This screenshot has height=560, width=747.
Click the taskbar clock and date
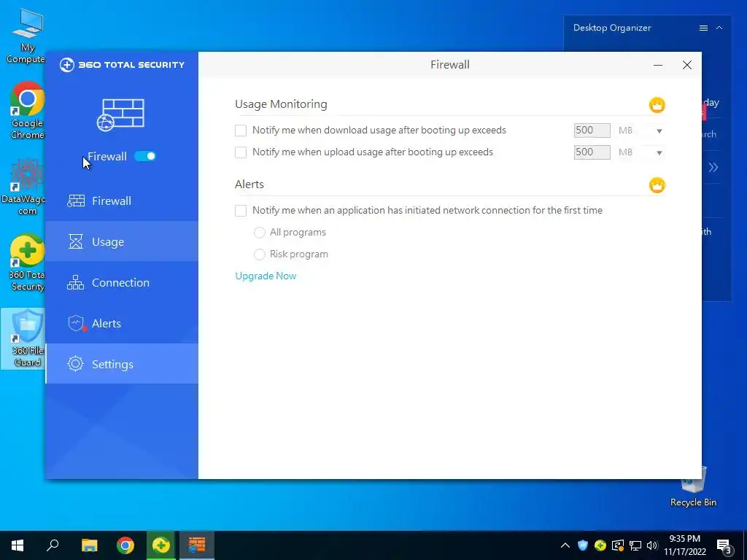tap(684, 545)
